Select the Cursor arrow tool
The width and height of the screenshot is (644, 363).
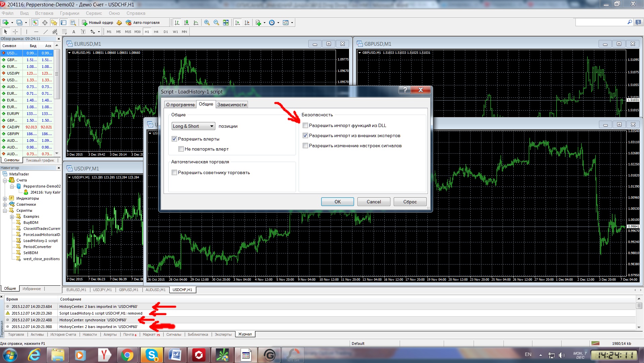(x=6, y=32)
